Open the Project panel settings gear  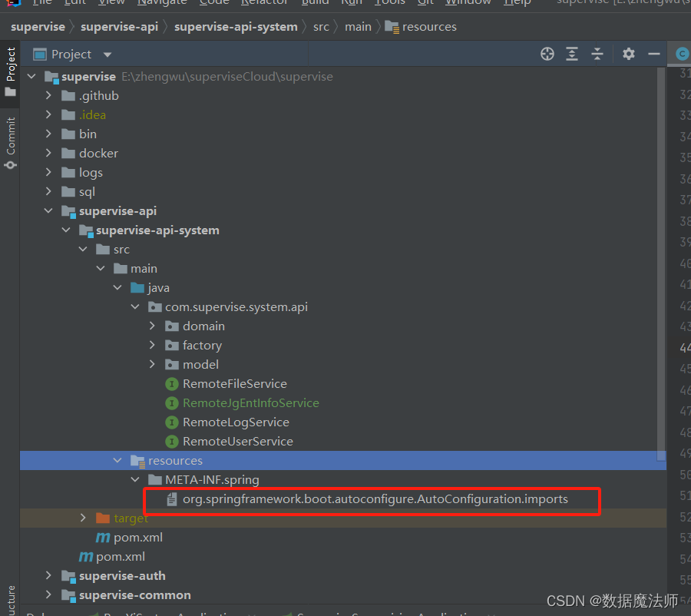pyautogui.click(x=628, y=55)
